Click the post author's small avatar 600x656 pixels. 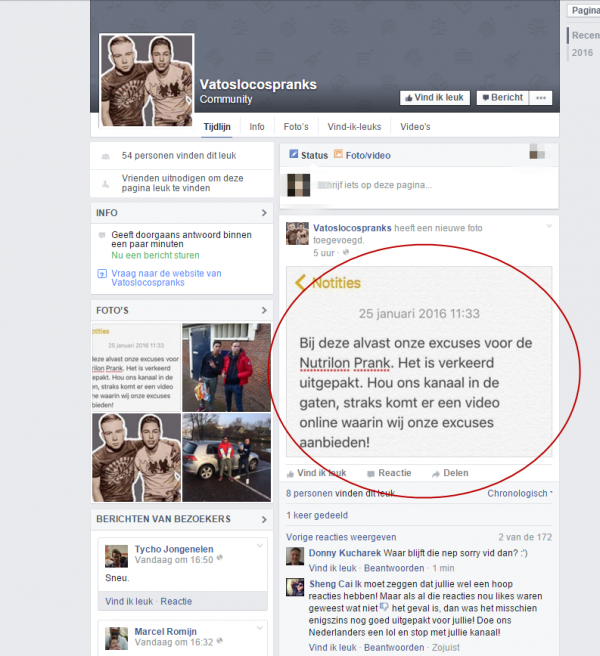[297, 233]
